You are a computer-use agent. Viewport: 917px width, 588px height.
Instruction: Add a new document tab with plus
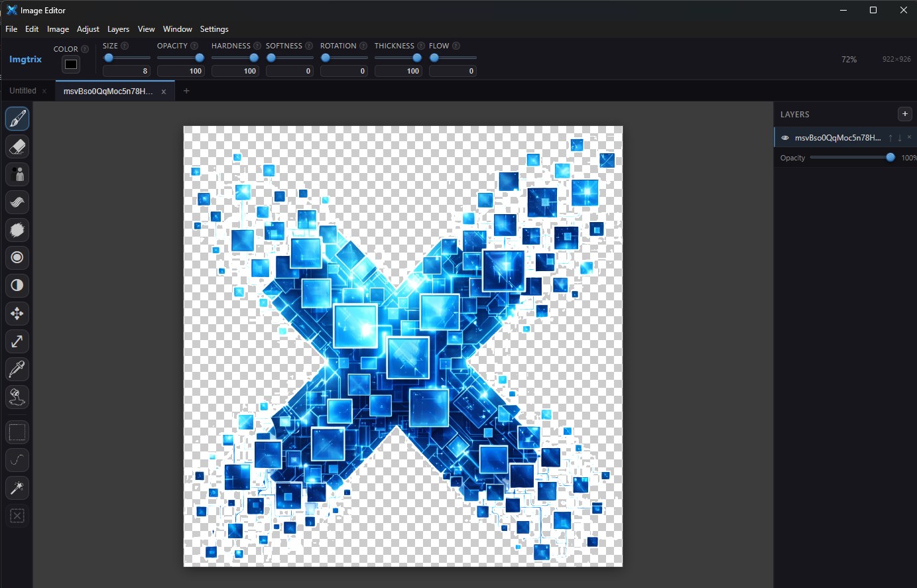(x=186, y=91)
